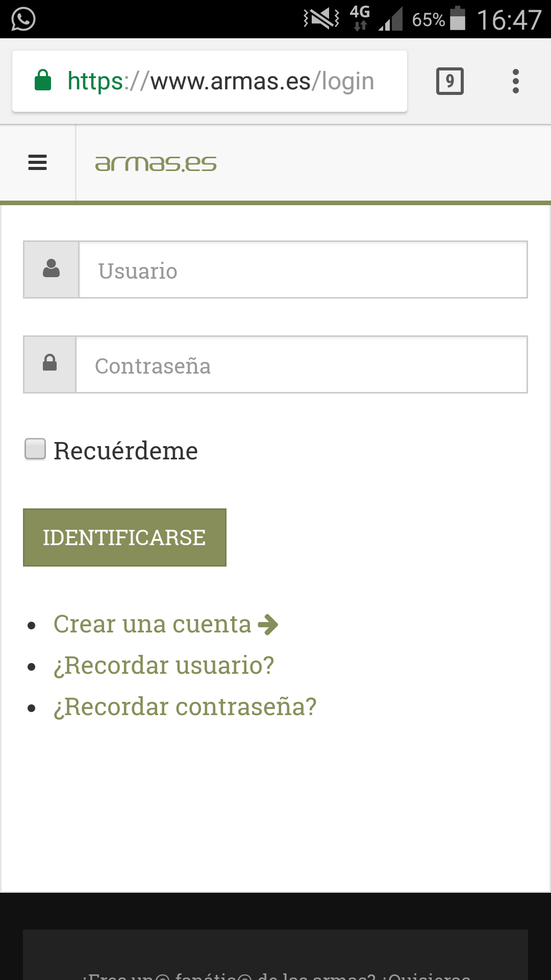Click the Recuérdeme label text
Image resolution: width=551 pixels, height=980 pixels.
pyautogui.click(x=126, y=451)
